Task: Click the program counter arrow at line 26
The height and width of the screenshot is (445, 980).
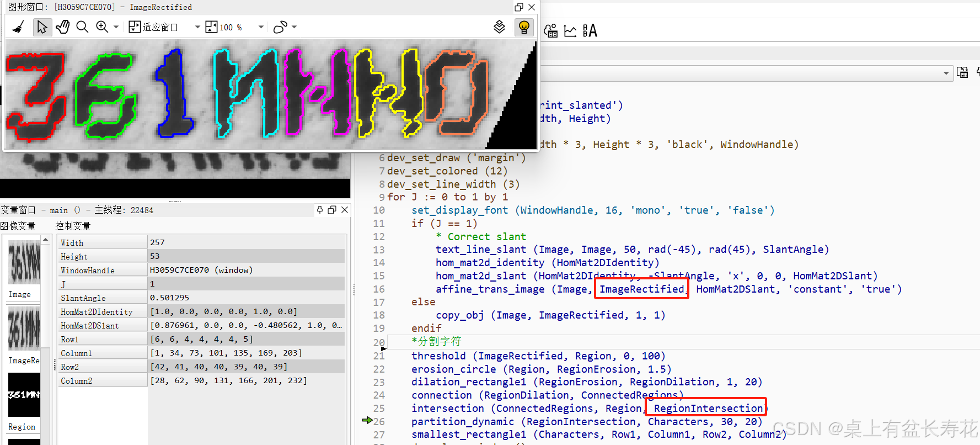Action: (x=367, y=420)
